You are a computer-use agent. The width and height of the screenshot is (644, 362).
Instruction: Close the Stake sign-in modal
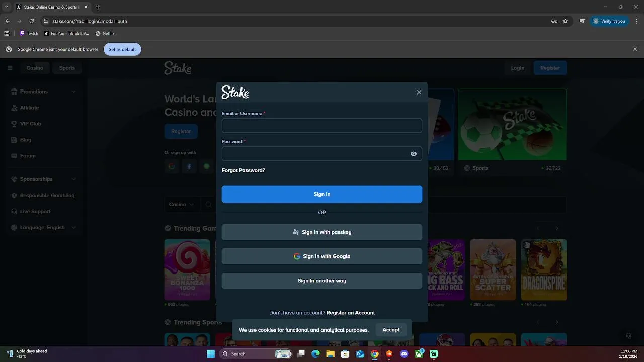click(x=419, y=92)
